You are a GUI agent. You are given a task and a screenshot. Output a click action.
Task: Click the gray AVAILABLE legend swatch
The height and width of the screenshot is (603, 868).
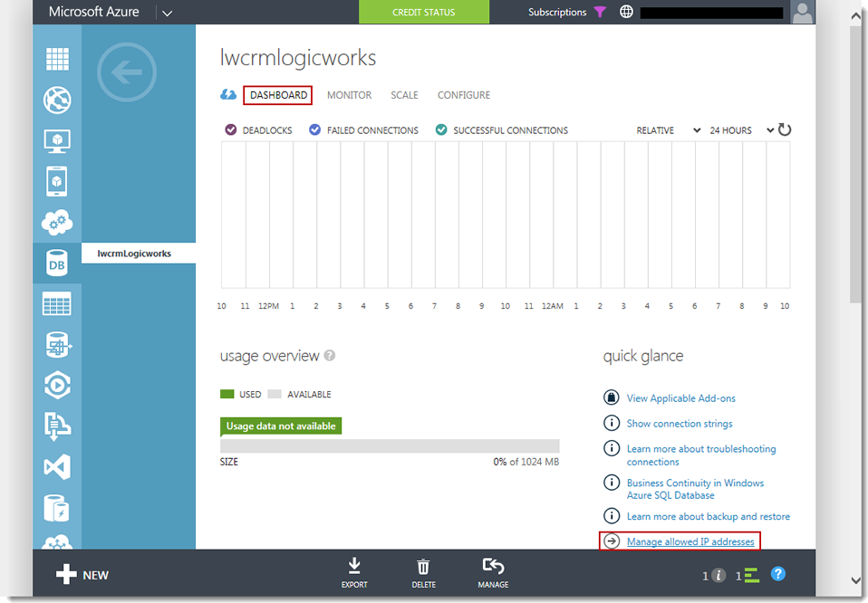[275, 394]
